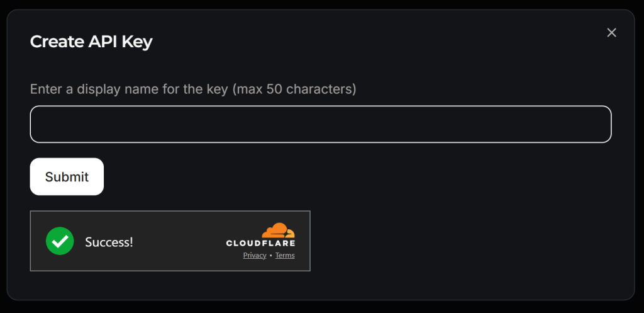The image size is (644, 313).
Task: Click the "(max 50 characters)" hint text
Action: (294, 89)
